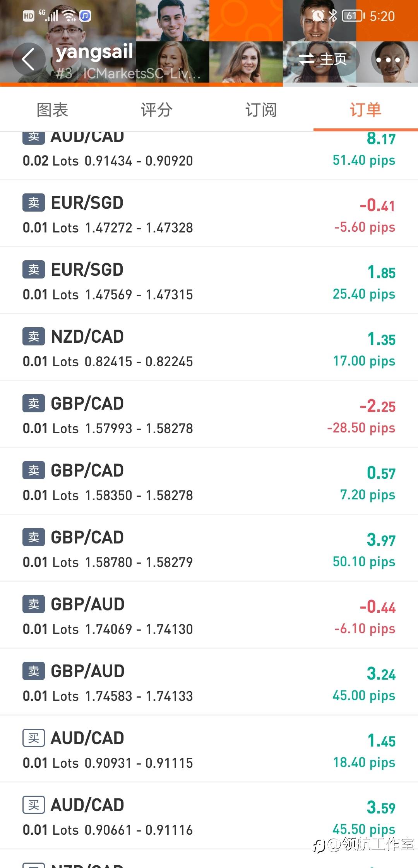Screen dimensions: 418x868
Task: Tap the alarm icon in status bar
Action: tap(318, 16)
